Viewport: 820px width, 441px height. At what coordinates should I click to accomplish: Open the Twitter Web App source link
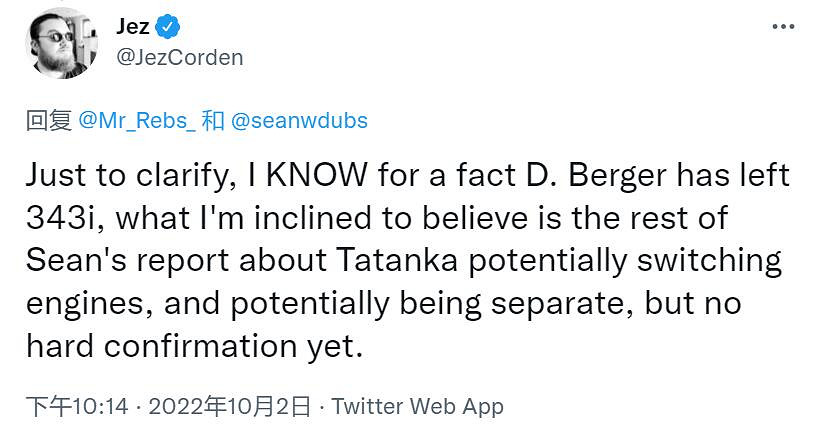click(417, 407)
